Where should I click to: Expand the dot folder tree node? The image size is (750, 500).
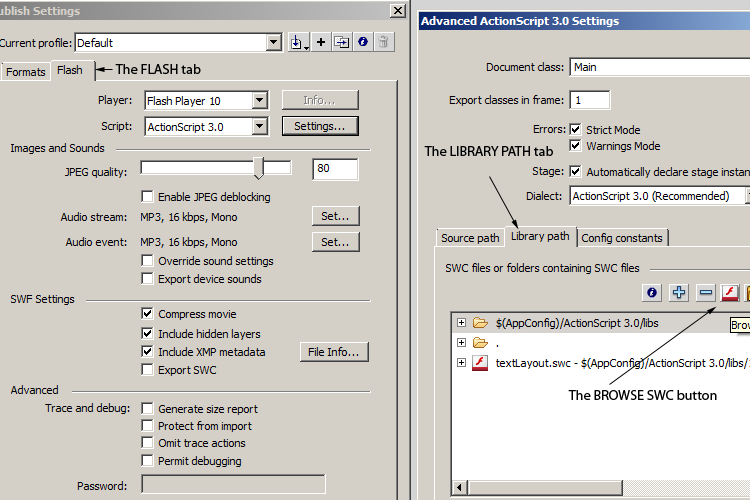tap(461, 343)
